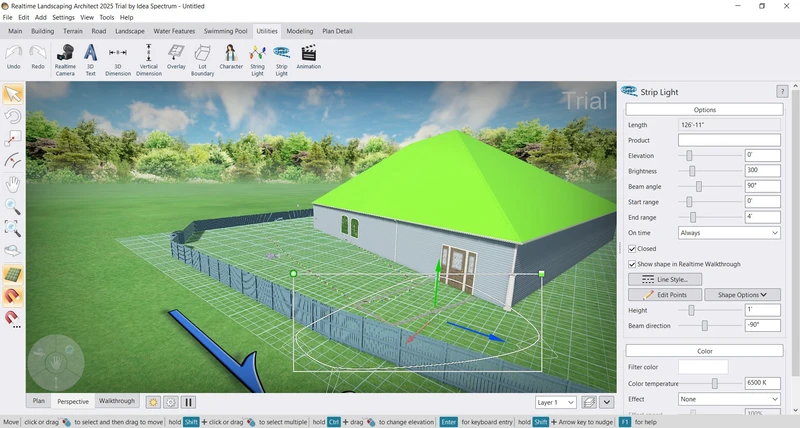Expand the Shape Options menu
This screenshot has height=428, width=800.
(742, 295)
